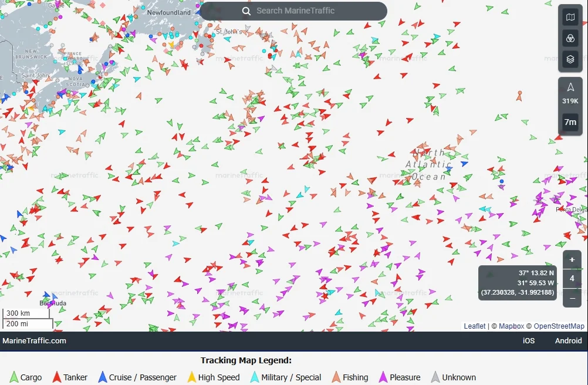Viewport: 588px width, 385px height.
Task: Click the Nova Scotia map label
Action: tap(76, 82)
